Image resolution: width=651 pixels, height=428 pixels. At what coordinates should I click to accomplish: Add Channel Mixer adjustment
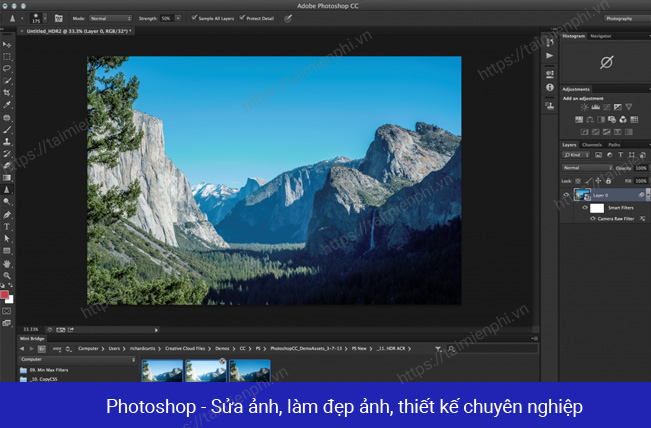(623, 120)
